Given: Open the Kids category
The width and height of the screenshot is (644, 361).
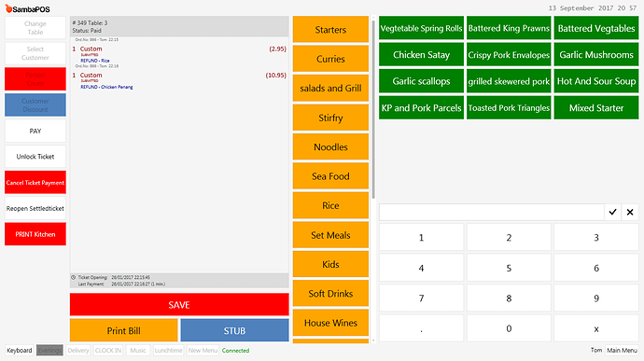Looking at the screenshot, I should 330,264.
